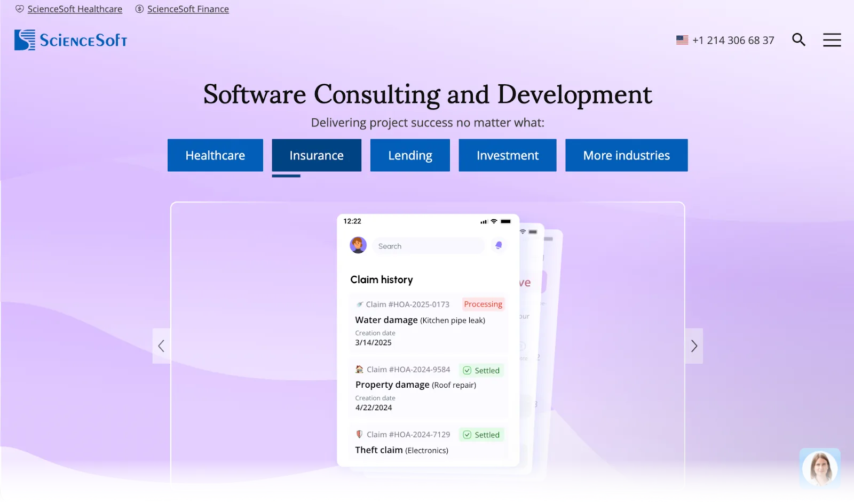Click the Claim history heading

tap(382, 279)
